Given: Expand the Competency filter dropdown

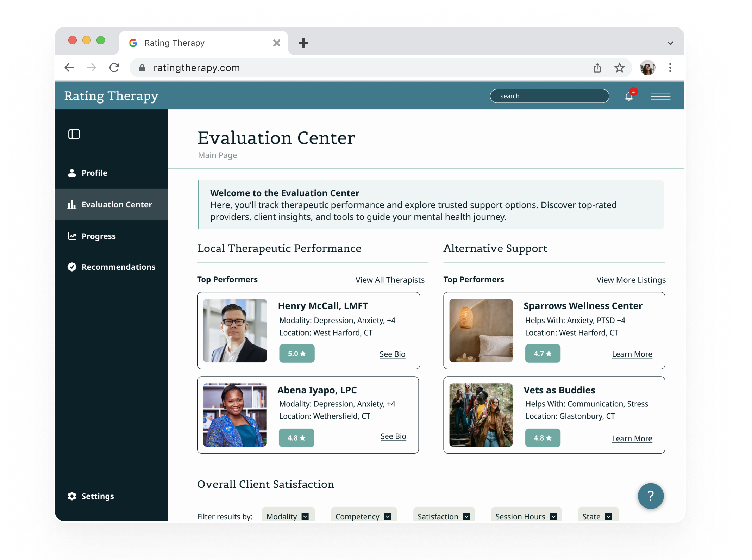Looking at the screenshot, I should (x=363, y=516).
